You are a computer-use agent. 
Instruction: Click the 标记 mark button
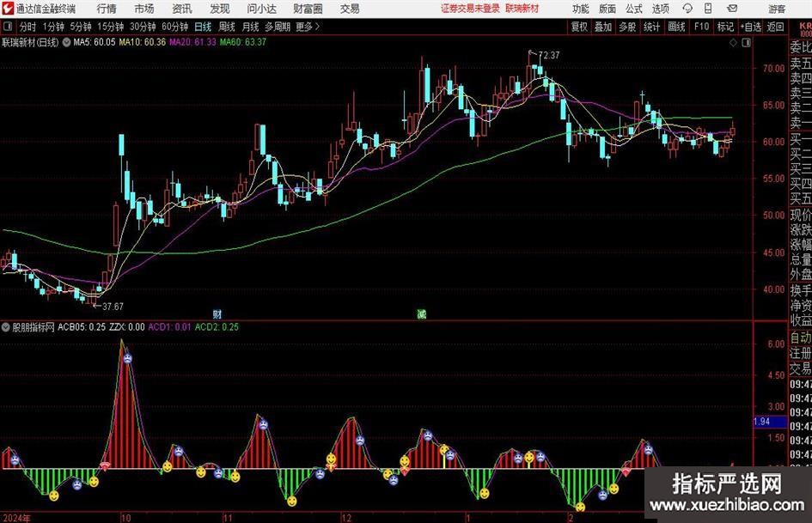725,27
